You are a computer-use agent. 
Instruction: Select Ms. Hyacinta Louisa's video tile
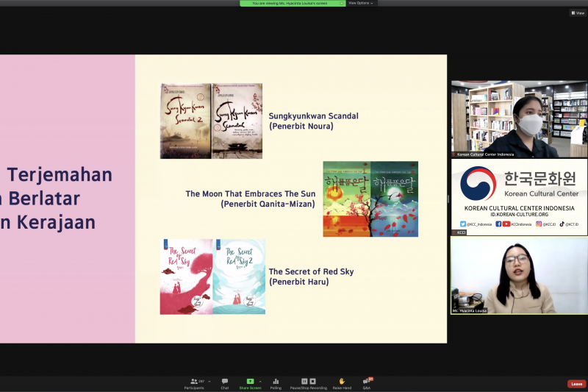pyautogui.click(x=519, y=275)
